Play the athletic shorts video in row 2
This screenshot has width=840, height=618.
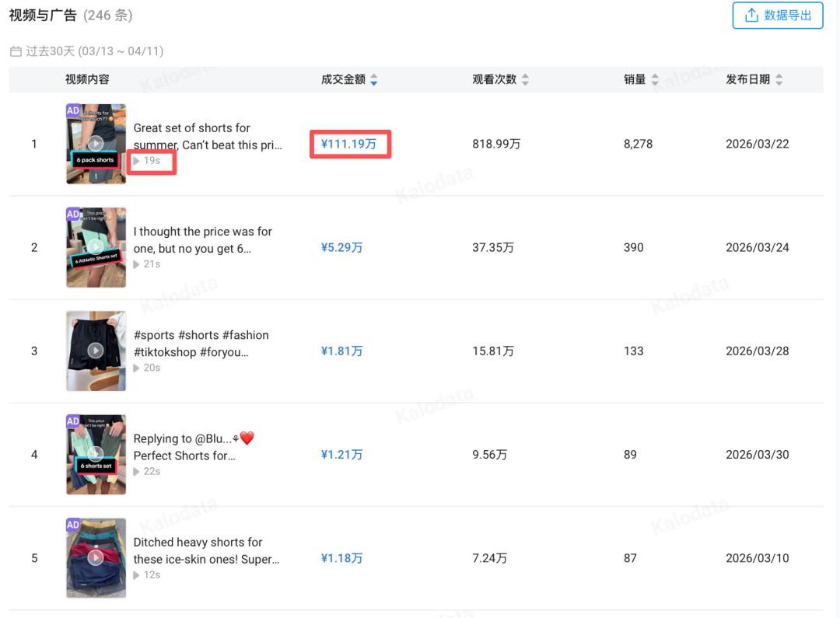pos(95,247)
